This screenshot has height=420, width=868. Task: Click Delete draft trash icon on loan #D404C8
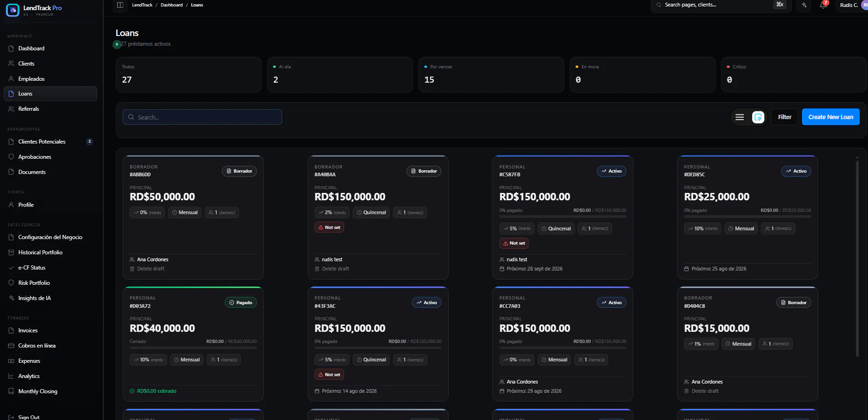686,391
